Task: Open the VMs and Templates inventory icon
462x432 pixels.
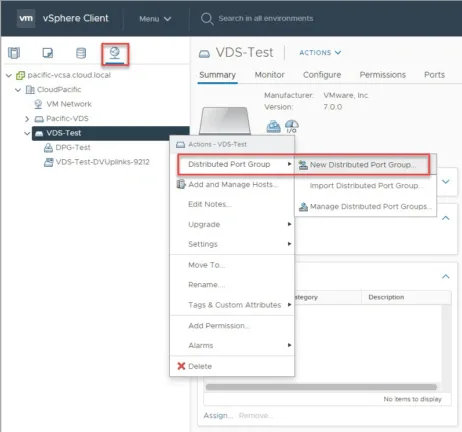Action: coord(48,53)
